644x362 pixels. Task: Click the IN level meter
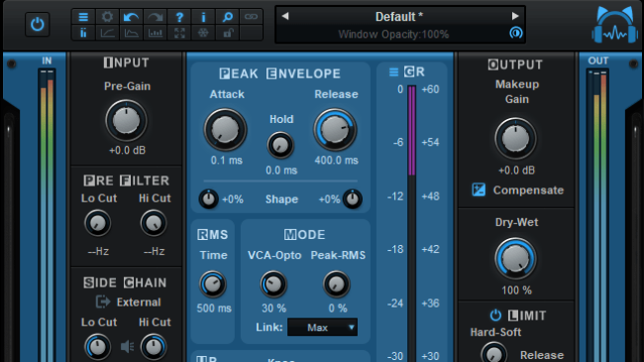tap(47, 216)
